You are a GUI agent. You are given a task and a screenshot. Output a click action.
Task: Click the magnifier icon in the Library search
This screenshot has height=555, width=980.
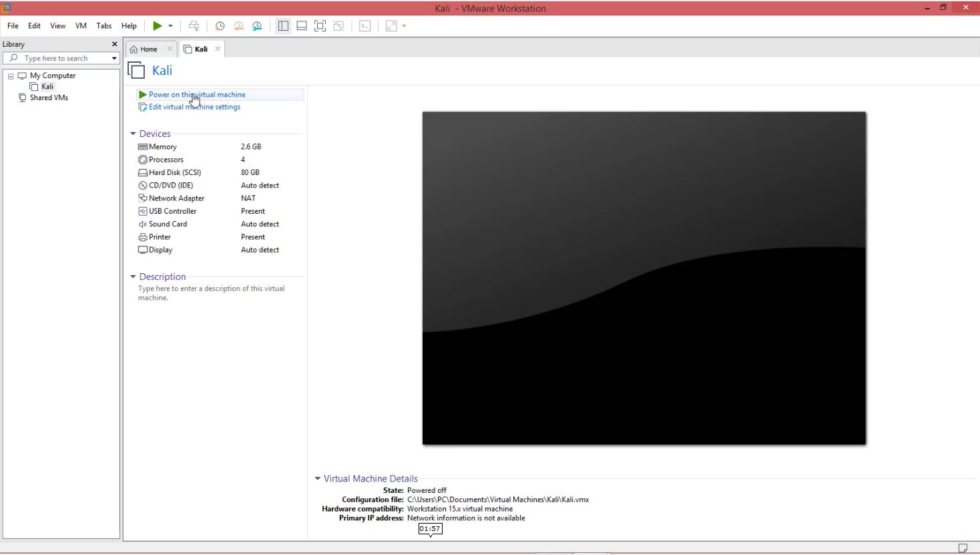(13, 58)
